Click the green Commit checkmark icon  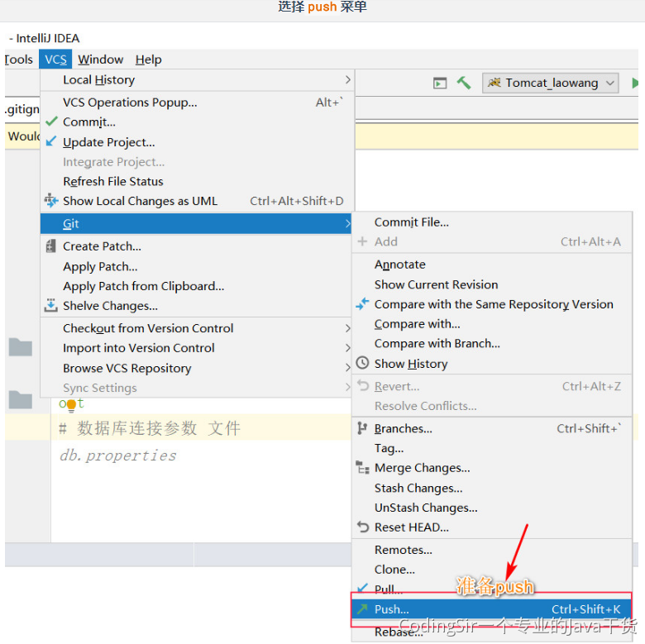[x=51, y=122]
